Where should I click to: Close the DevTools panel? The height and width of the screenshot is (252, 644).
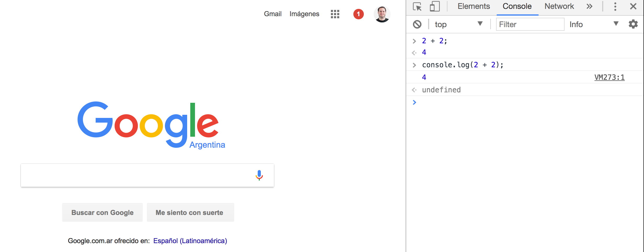[633, 6]
